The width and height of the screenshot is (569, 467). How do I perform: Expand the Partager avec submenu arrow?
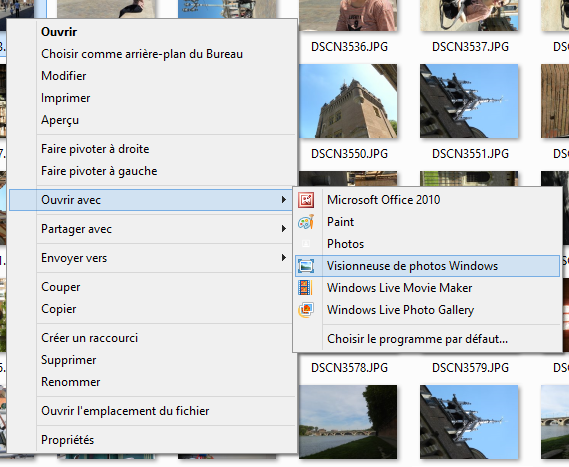[x=284, y=229]
